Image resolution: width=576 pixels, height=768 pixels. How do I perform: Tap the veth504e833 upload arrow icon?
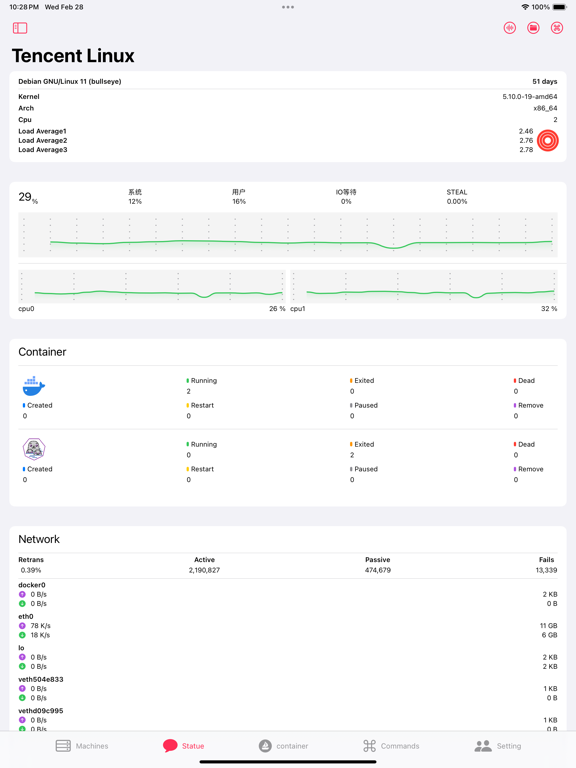tap(22, 688)
